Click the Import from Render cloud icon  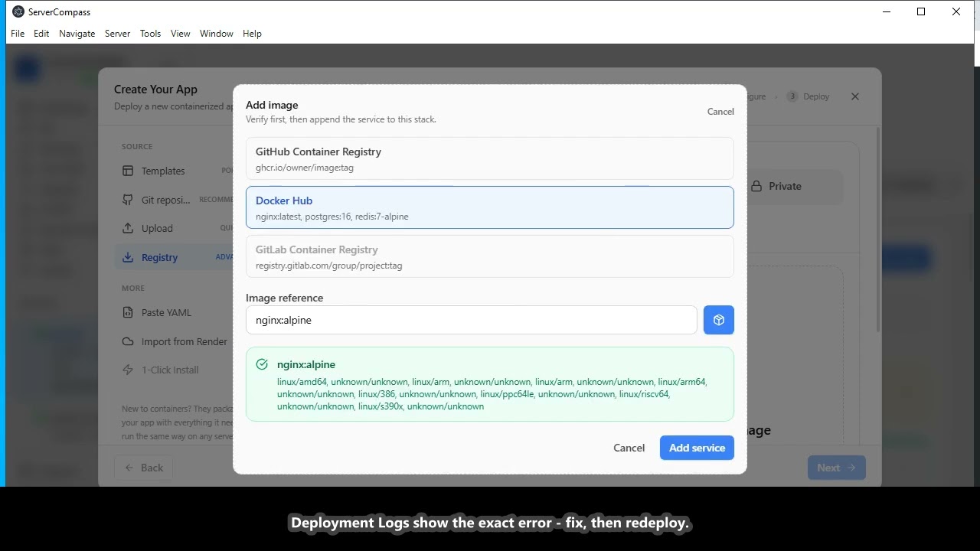(128, 341)
